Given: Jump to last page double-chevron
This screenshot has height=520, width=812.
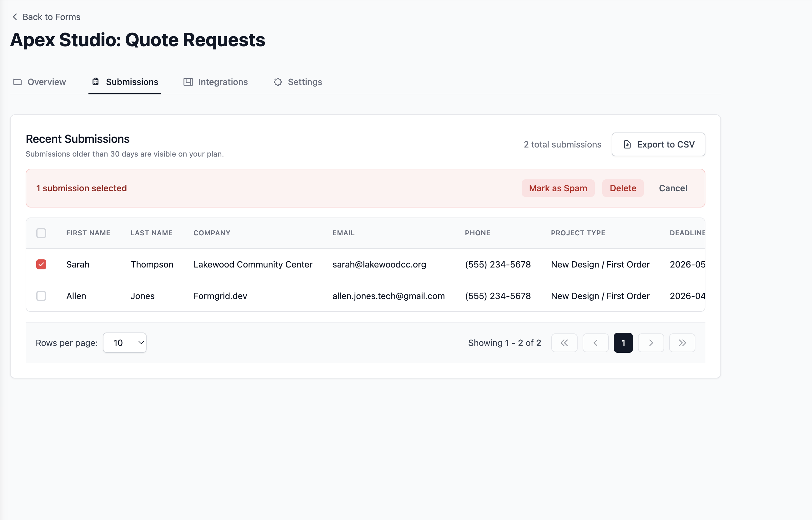Looking at the screenshot, I should point(682,343).
